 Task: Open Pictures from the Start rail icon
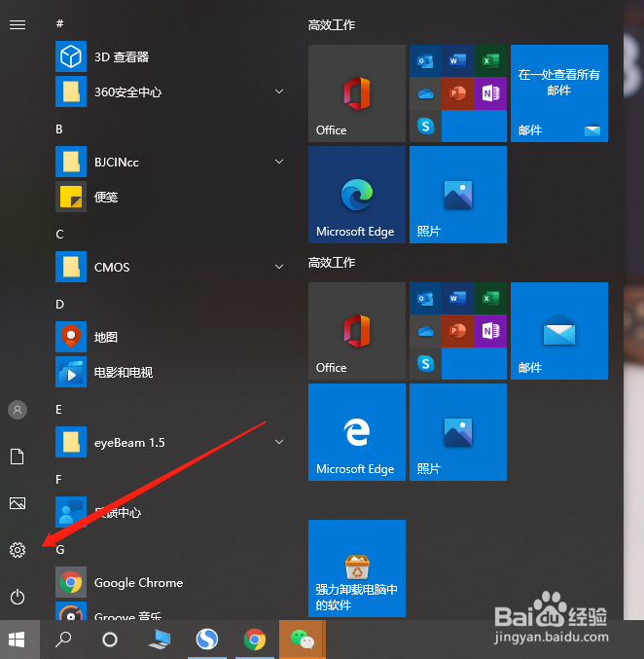tap(18, 503)
